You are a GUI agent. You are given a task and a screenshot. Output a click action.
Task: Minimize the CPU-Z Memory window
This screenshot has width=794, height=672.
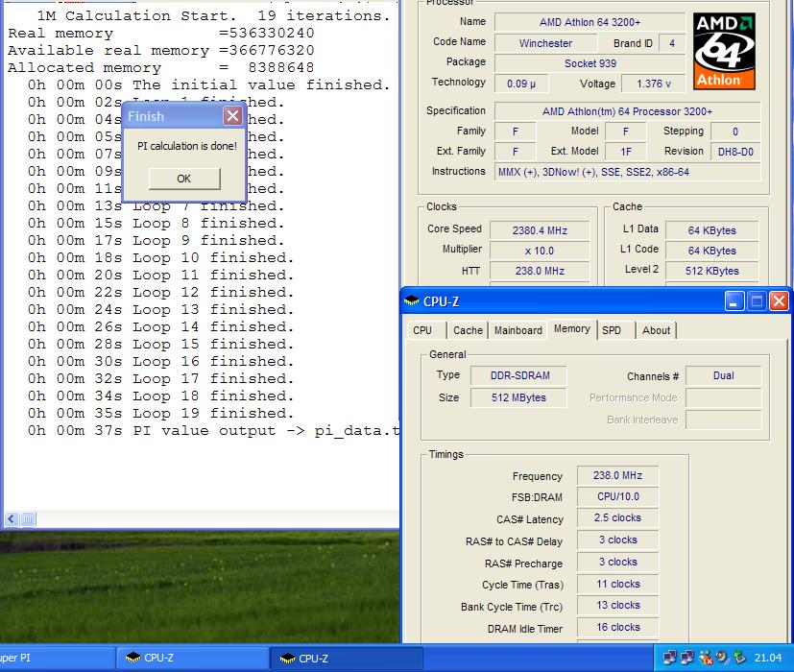734,301
